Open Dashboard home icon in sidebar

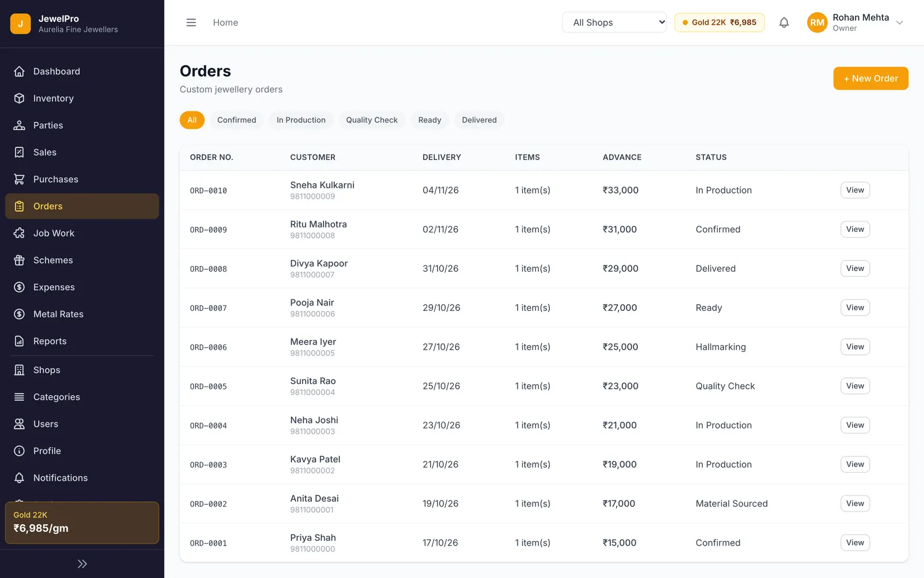click(19, 71)
